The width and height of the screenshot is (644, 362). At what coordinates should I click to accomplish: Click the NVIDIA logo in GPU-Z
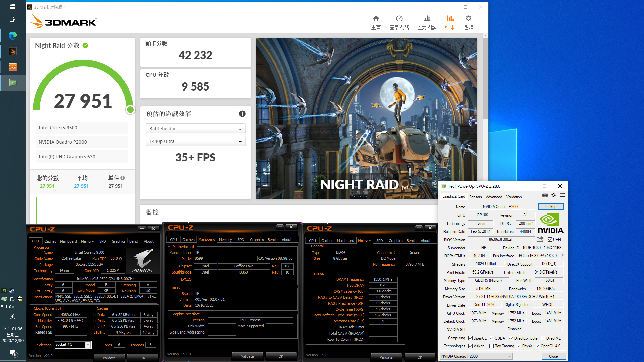tap(550, 224)
